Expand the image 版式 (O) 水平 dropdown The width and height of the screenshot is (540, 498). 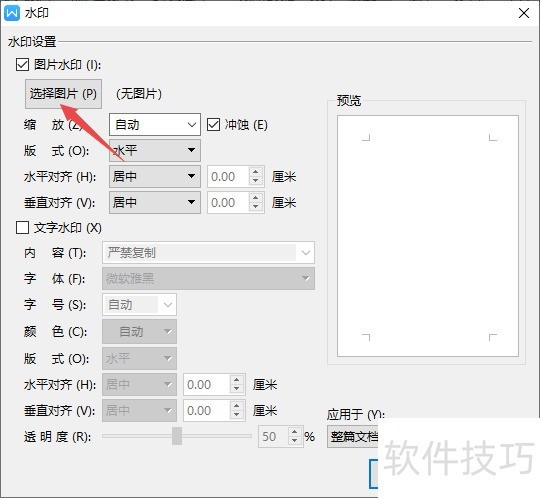click(x=155, y=150)
